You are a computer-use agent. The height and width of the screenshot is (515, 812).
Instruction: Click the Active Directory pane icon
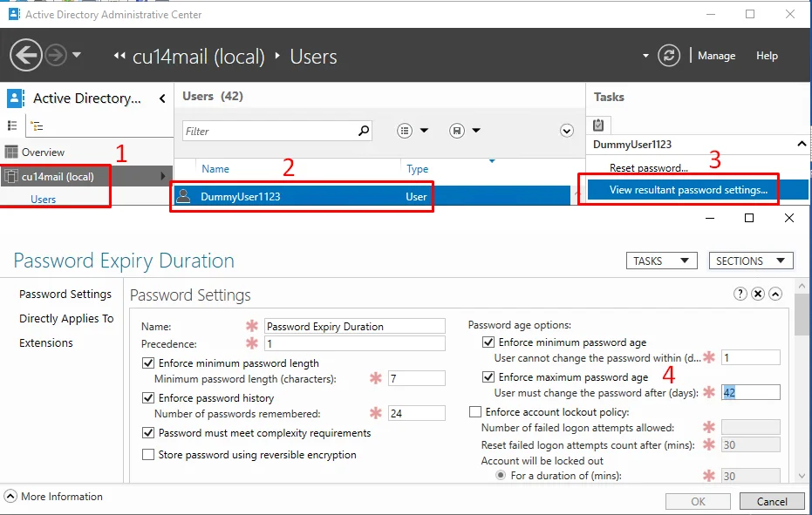click(16, 98)
